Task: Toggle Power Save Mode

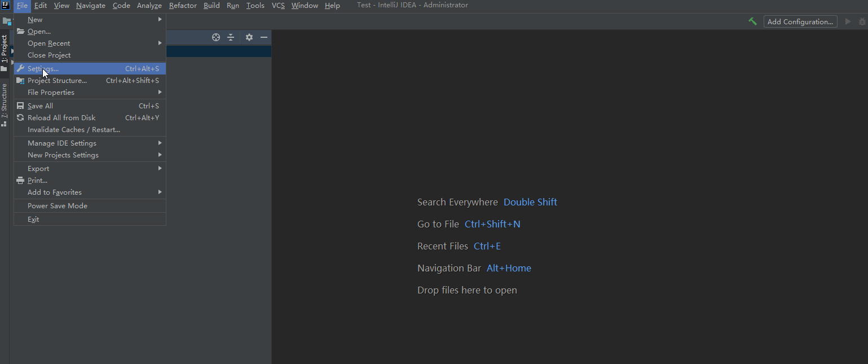Action: point(90,206)
